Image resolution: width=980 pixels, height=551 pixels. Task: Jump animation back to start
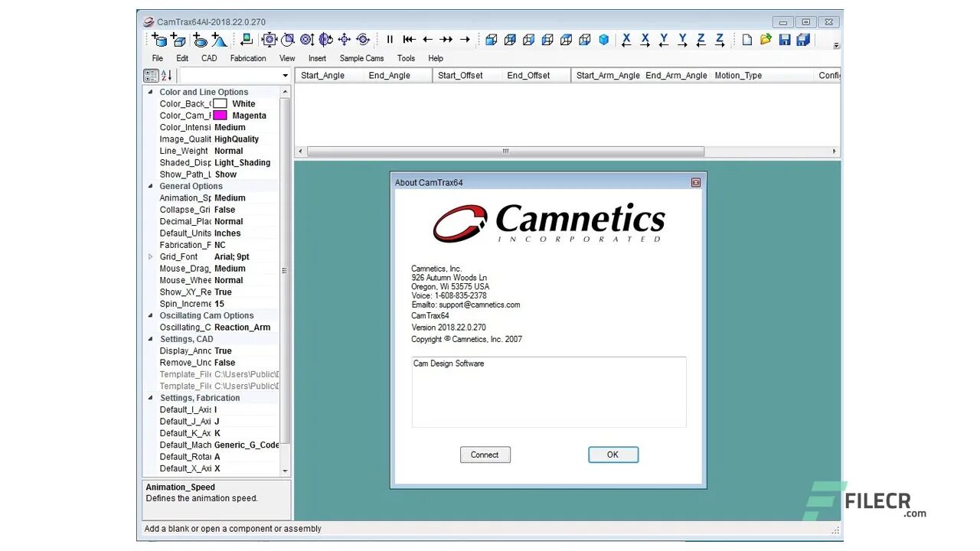pos(409,40)
